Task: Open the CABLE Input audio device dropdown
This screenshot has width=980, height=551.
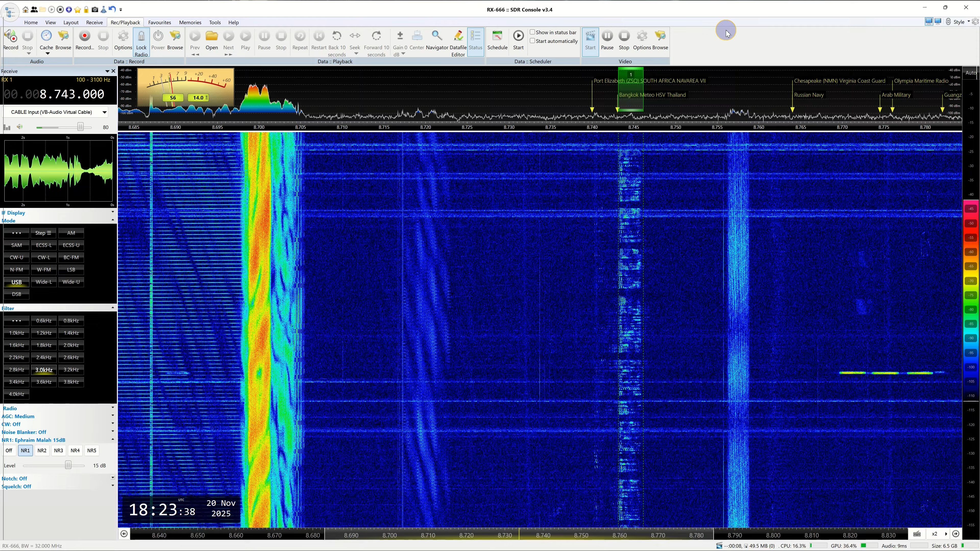Action: [x=104, y=112]
